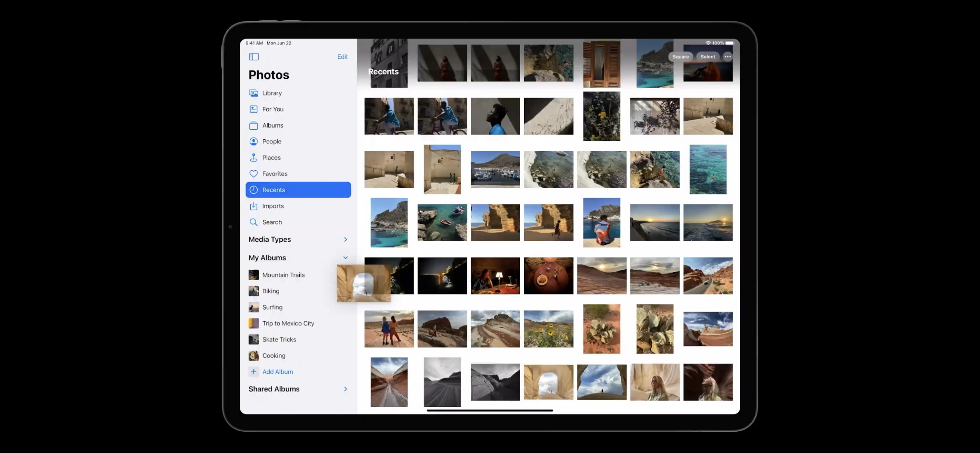Open Places in the sidebar
The image size is (980, 453).
click(x=271, y=157)
